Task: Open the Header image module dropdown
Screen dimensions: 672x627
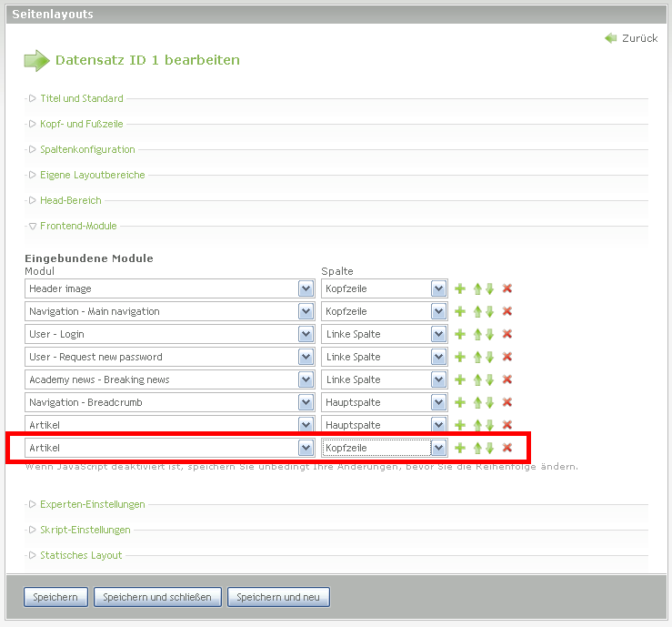Action: [x=306, y=288]
